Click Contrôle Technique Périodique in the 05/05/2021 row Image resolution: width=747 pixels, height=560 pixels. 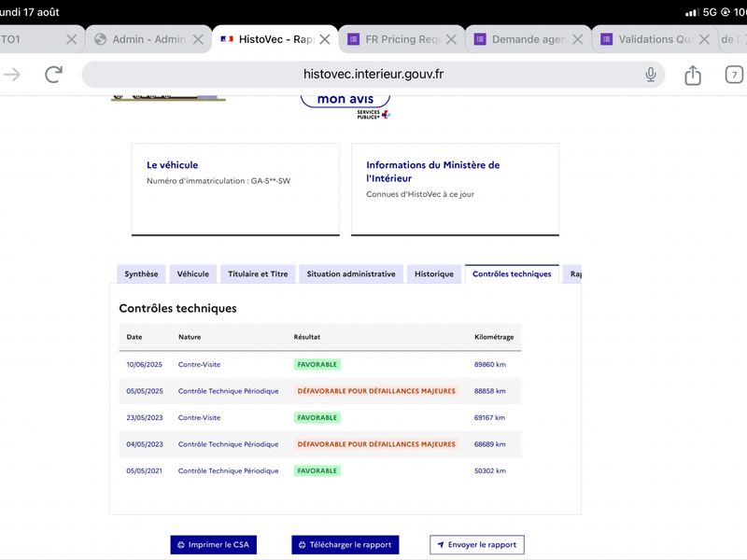click(x=228, y=471)
